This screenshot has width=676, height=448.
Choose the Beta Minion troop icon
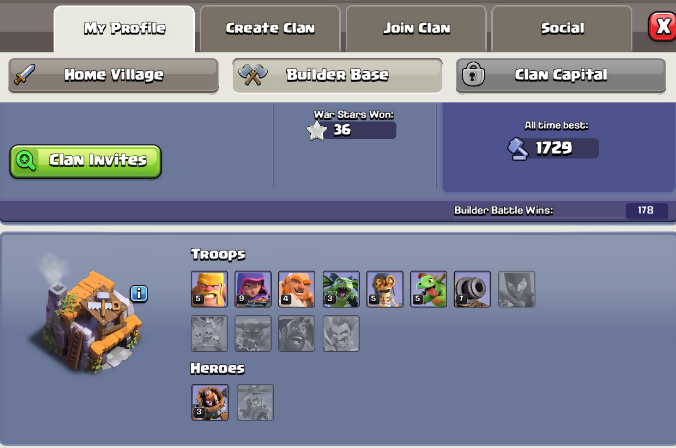pos(341,289)
